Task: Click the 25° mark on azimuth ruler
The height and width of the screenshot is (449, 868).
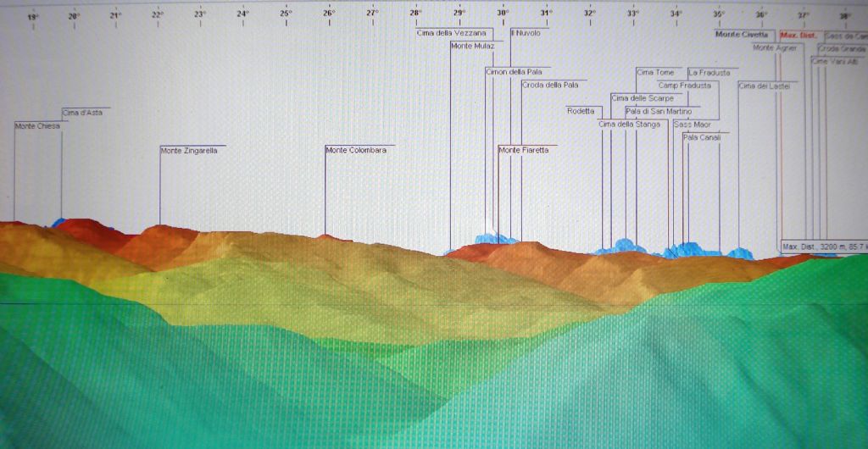Action: [286, 15]
